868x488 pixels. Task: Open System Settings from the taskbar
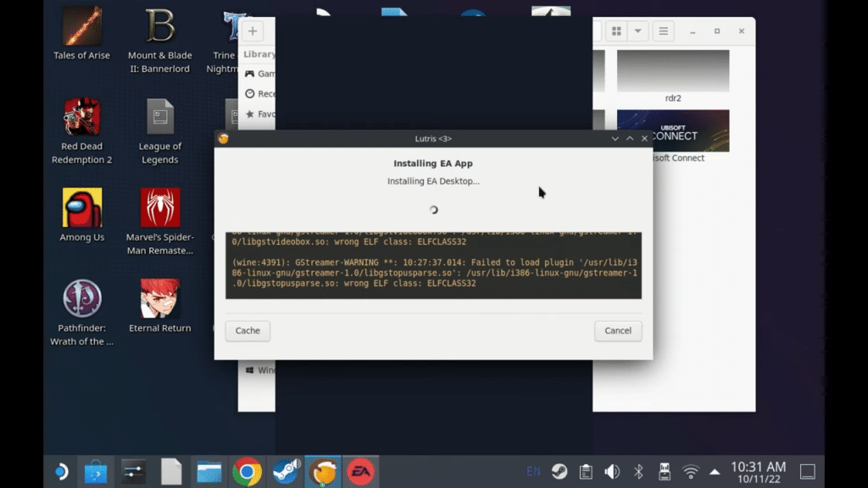(x=133, y=472)
